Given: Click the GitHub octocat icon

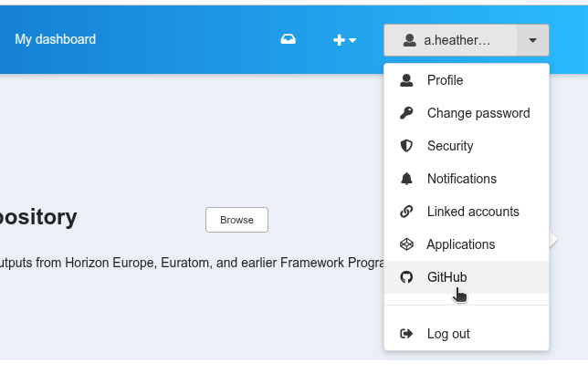Looking at the screenshot, I should (407, 277).
